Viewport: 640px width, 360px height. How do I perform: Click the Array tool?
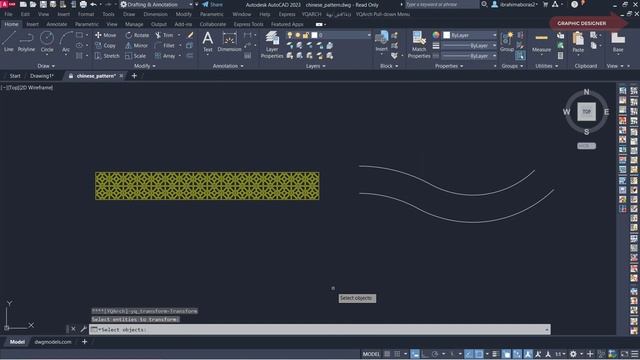(165, 56)
